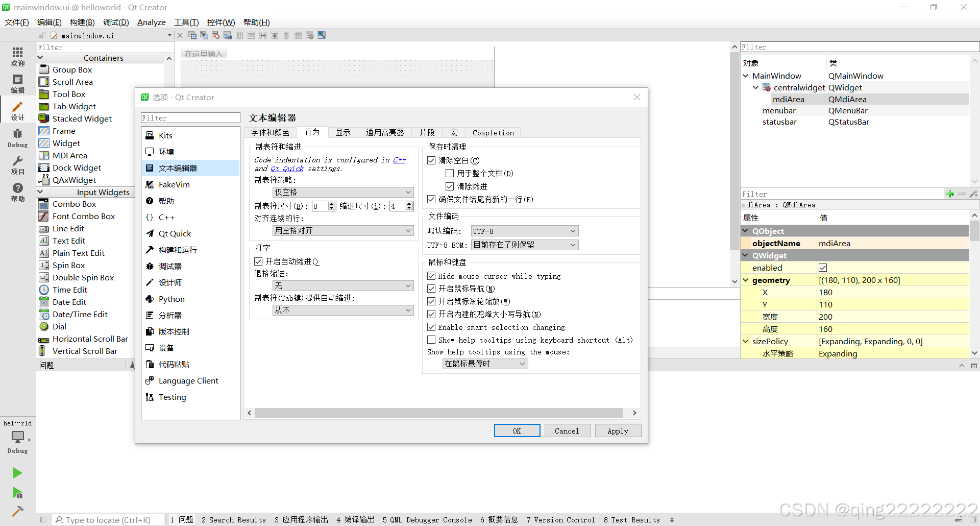Open the 构建(B) menu
The width and height of the screenshot is (980, 526).
[82, 22]
